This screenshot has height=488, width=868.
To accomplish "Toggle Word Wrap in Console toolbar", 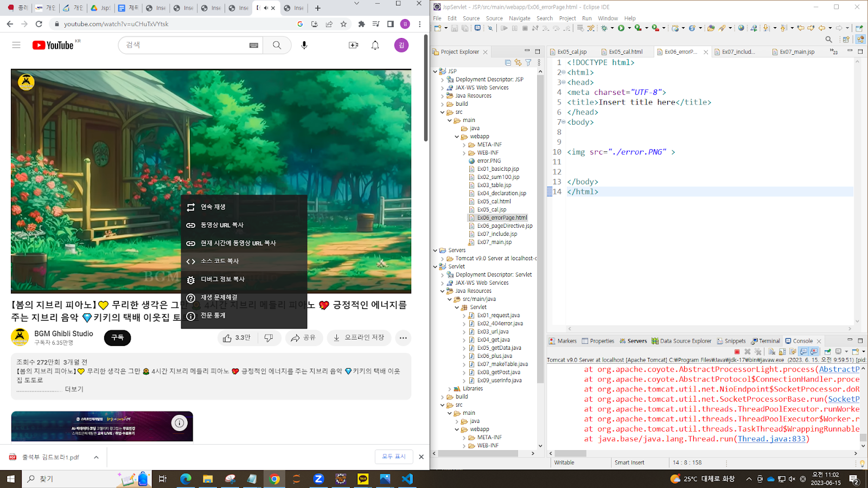I will (x=793, y=351).
